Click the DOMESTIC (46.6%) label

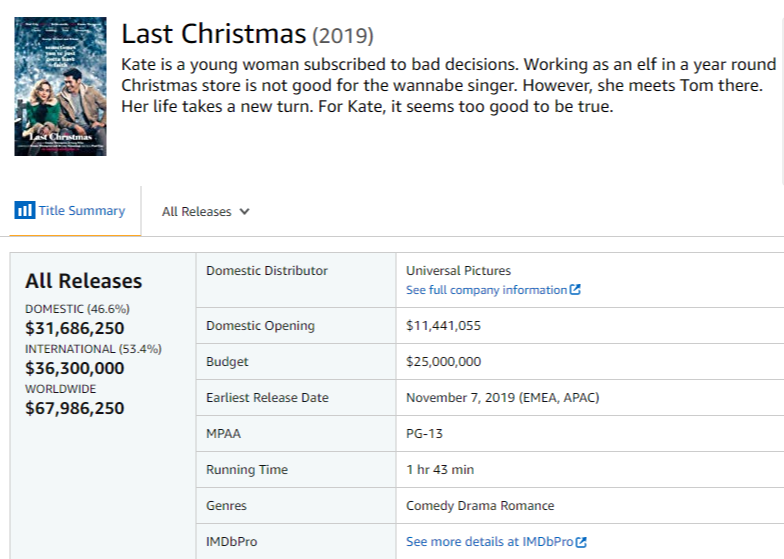pos(78,309)
